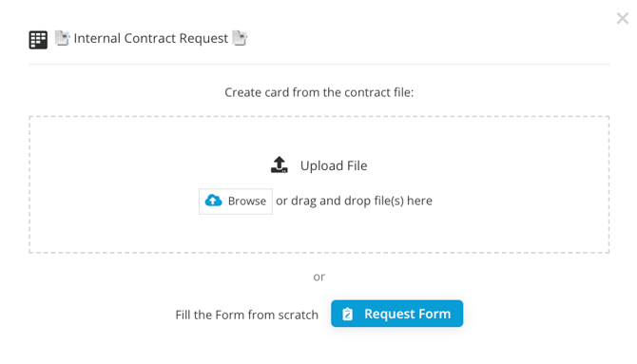This screenshot has height=364, width=637.
Task: Open file browser with Browse button
Action: (236, 201)
